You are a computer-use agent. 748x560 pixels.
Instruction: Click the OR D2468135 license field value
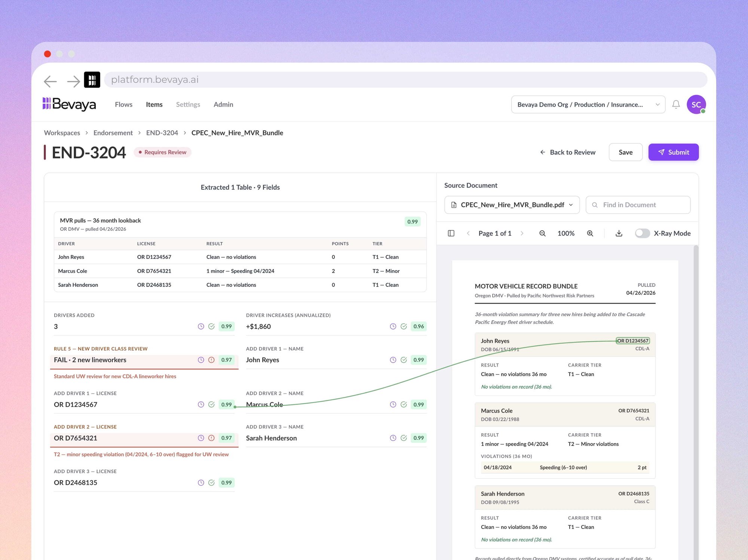pyautogui.click(x=76, y=483)
